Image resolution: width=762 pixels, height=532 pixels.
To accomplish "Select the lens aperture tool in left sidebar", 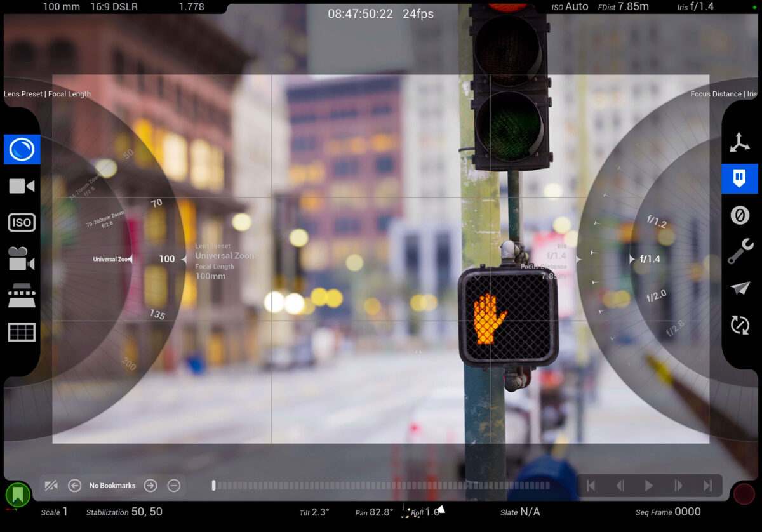I will pos(22,149).
